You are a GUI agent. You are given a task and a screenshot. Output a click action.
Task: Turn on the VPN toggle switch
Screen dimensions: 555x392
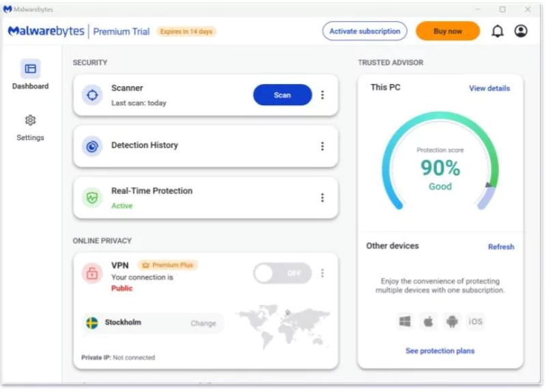(x=283, y=273)
